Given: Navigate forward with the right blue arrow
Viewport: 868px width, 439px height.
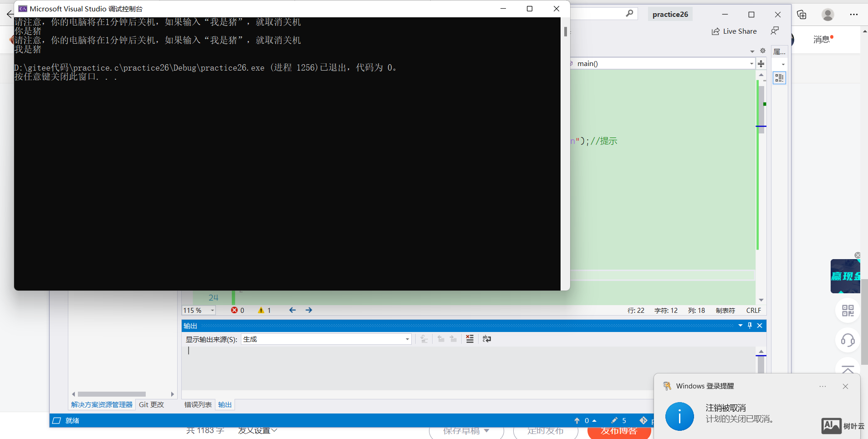Looking at the screenshot, I should point(309,310).
